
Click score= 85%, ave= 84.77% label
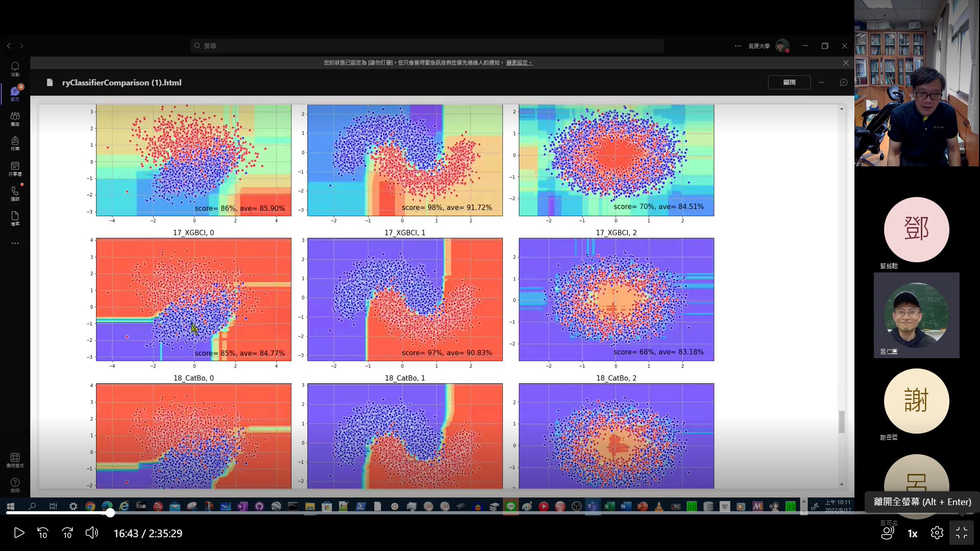(x=240, y=353)
